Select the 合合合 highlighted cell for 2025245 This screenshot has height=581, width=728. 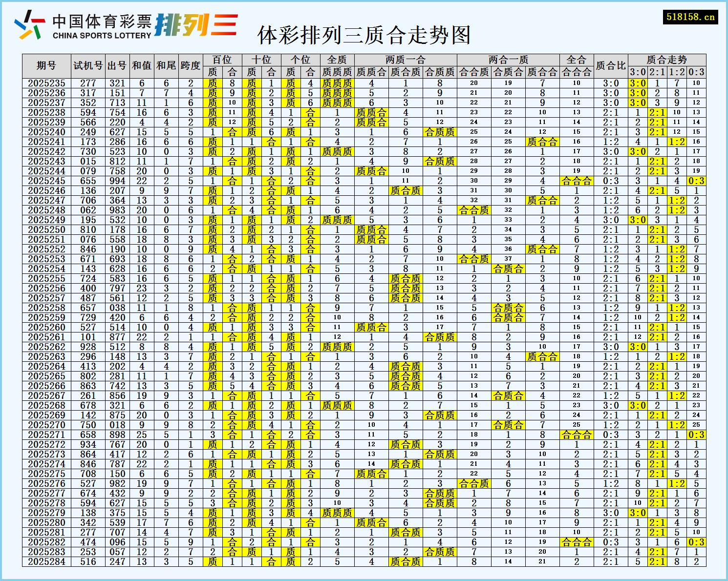point(577,181)
